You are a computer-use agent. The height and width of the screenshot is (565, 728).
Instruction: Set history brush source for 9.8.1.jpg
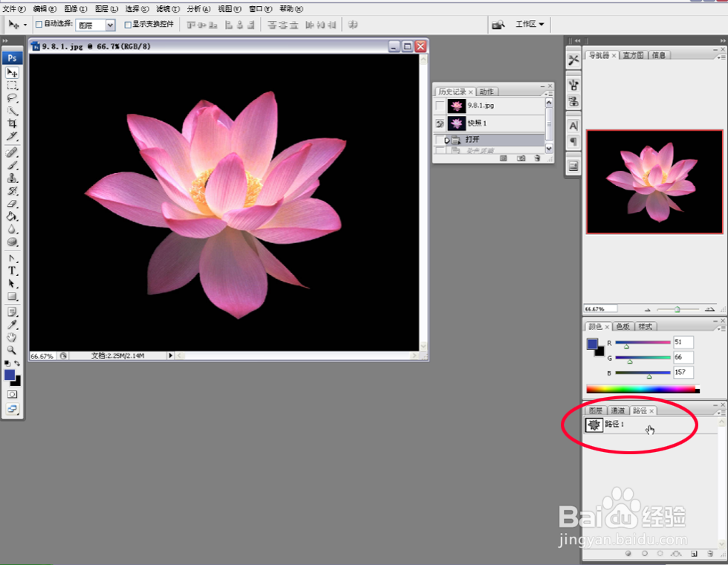(439, 106)
